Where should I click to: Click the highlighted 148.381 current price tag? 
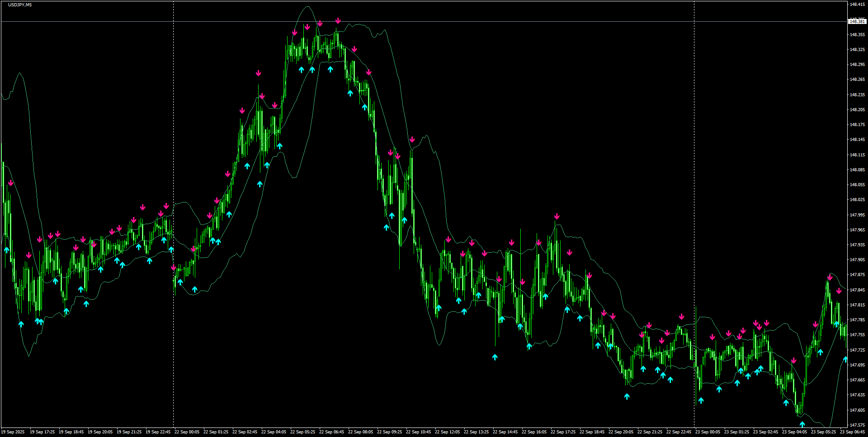[857, 21]
